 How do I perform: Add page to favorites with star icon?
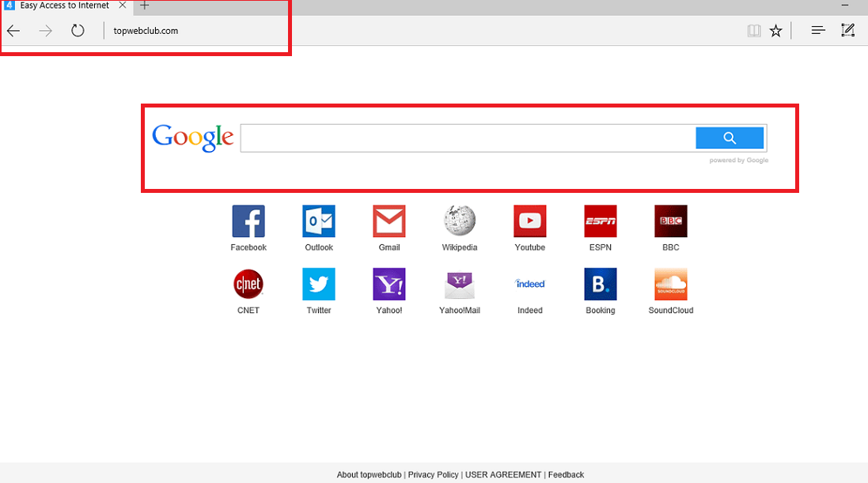[x=775, y=31]
